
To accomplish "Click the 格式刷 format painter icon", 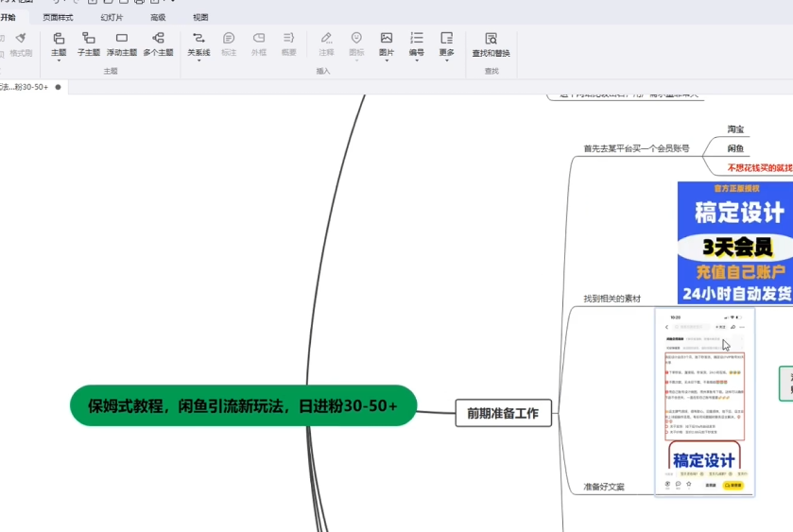I will click(x=21, y=40).
